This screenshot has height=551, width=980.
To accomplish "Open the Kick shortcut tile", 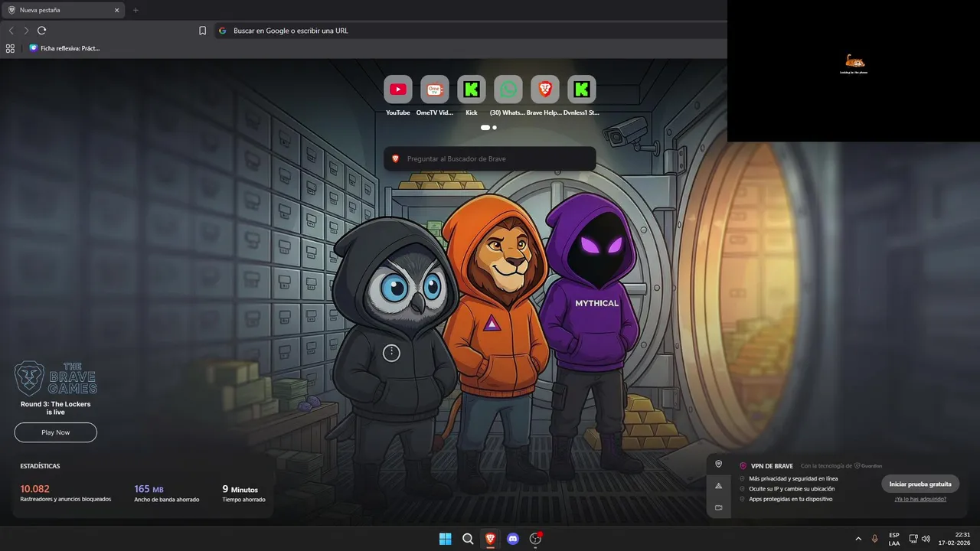I will tap(472, 90).
